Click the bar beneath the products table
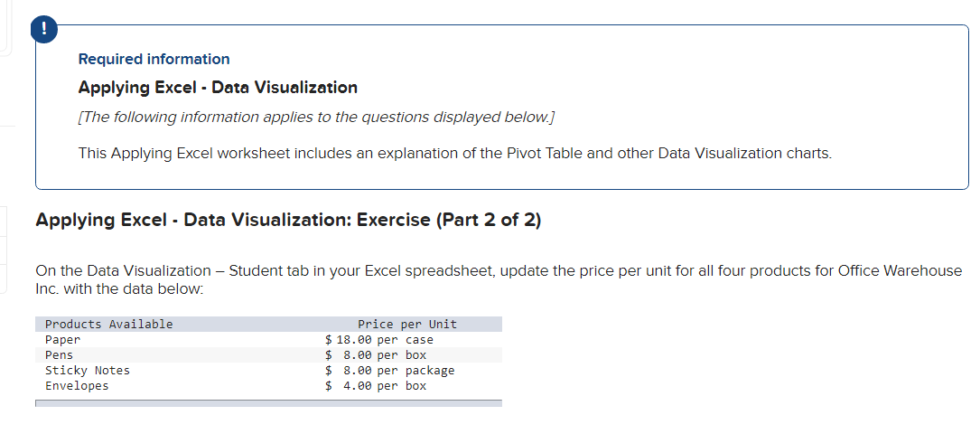The image size is (980, 434). pos(269,403)
